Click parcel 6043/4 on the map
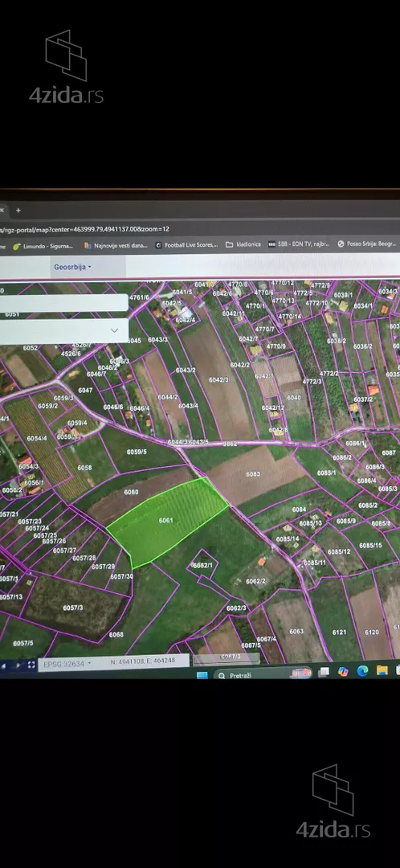Viewport: 400px width, 868px height. pyautogui.click(x=188, y=406)
